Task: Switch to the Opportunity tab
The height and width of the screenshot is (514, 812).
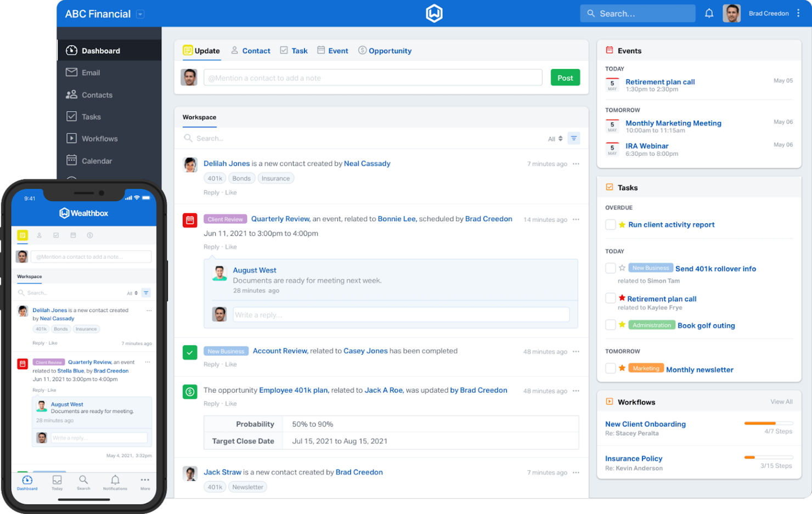Action: tap(385, 50)
